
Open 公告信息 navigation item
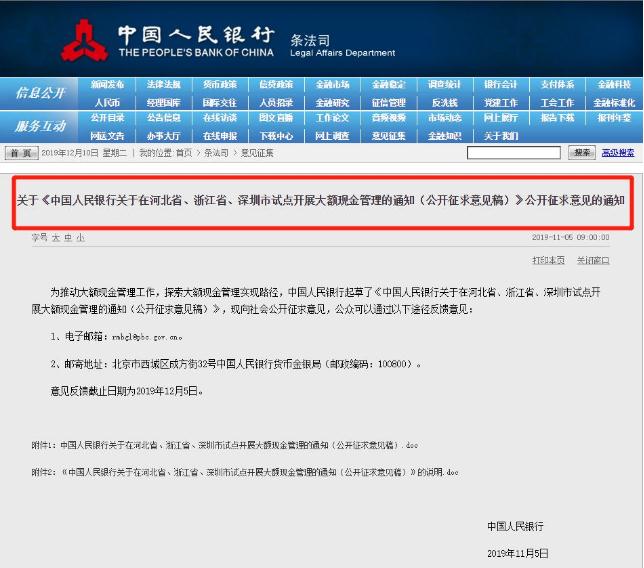tap(163, 118)
